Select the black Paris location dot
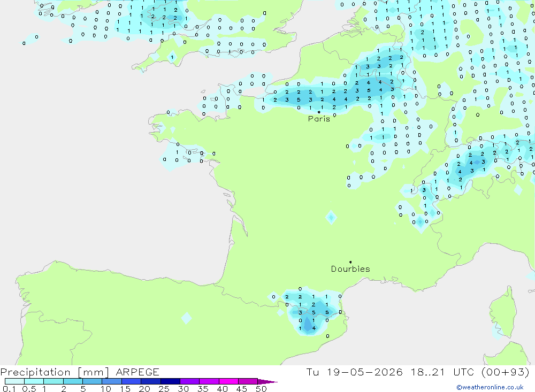This screenshot has height=392, width=535. (319, 112)
